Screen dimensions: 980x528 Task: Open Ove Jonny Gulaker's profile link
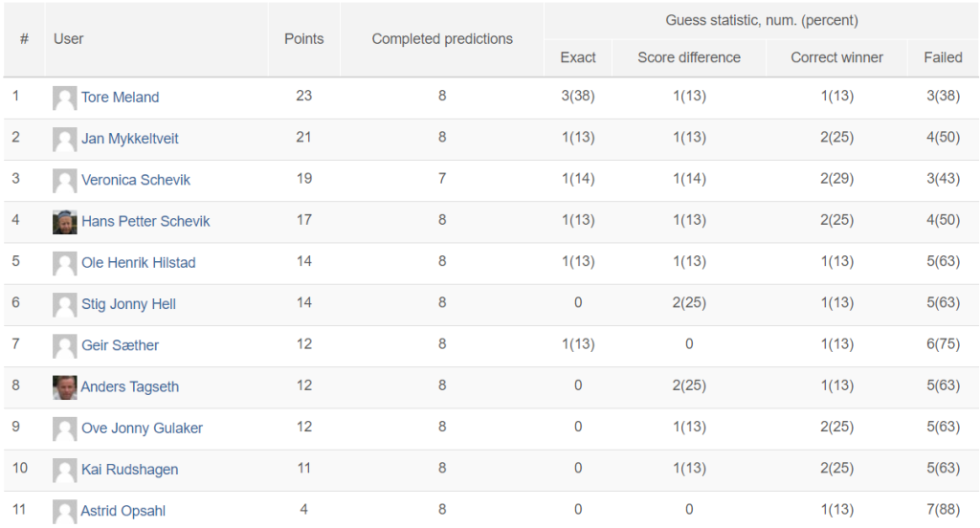pyautogui.click(x=142, y=428)
